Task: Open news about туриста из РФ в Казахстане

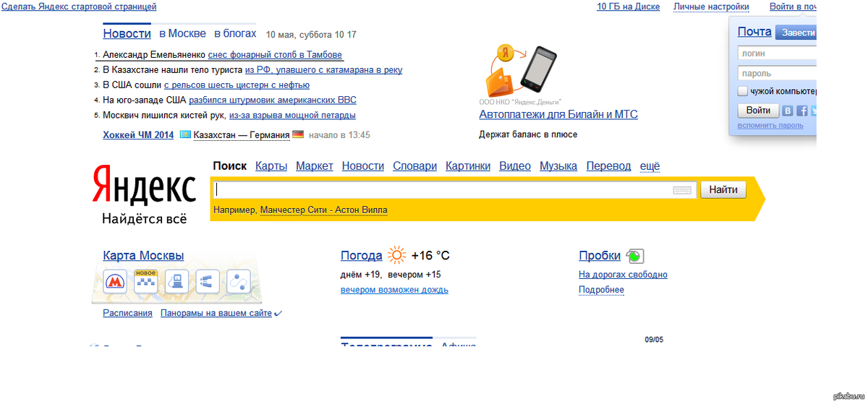Action: click(323, 70)
